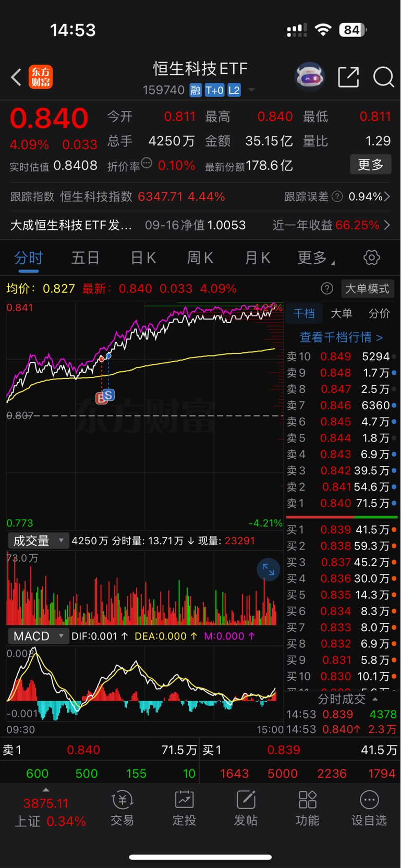Select the 千档 order book tab
This screenshot has height=868, width=401.
coord(304,313)
